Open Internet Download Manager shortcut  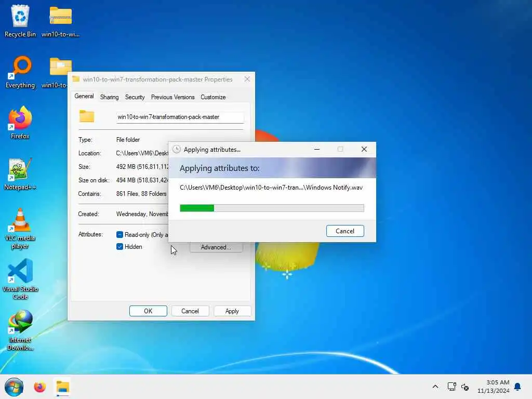pyautogui.click(x=20, y=330)
